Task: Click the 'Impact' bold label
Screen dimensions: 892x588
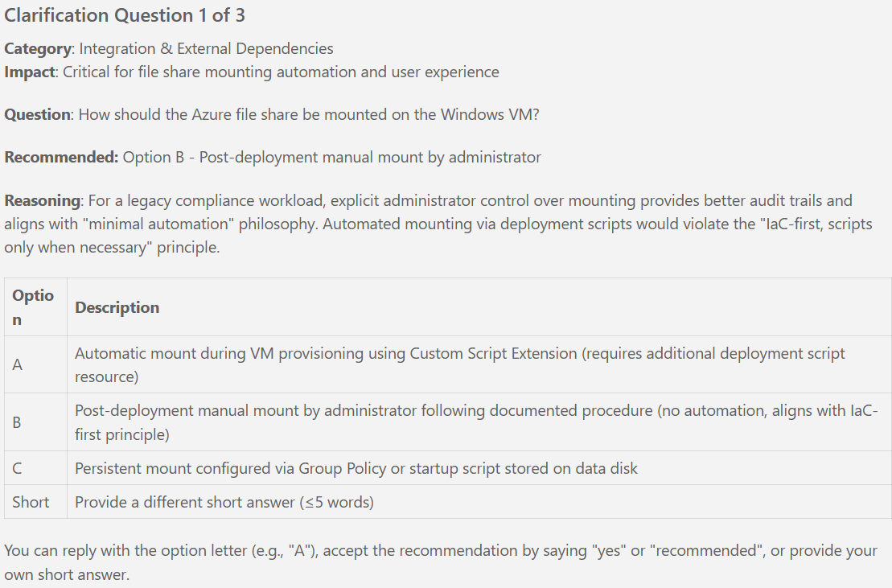Action: [29, 72]
